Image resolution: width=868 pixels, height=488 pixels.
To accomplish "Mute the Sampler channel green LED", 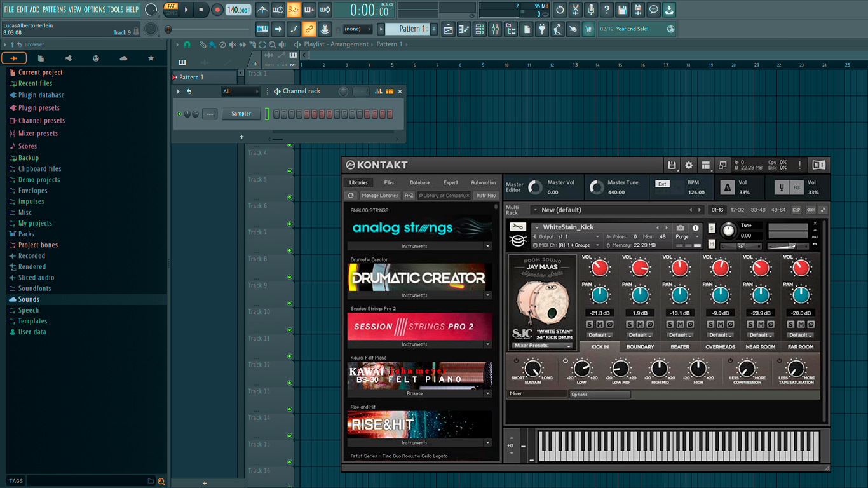I will 179,114.
